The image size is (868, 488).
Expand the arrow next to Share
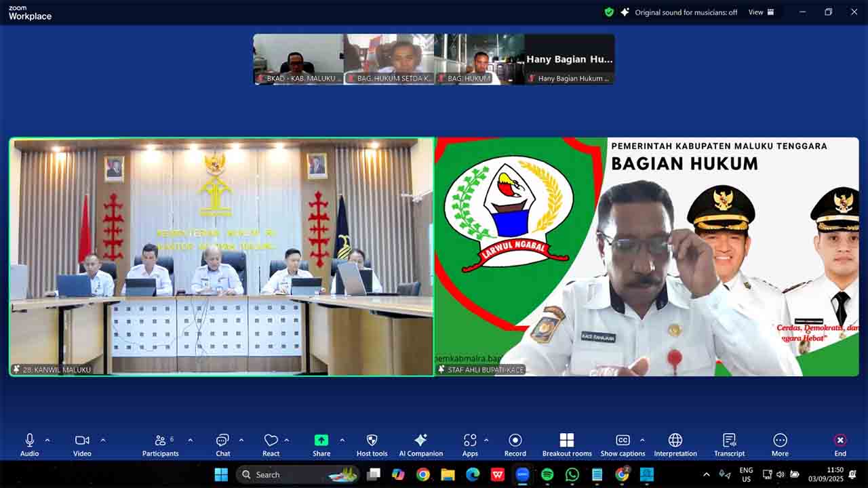tap(342, 440)
